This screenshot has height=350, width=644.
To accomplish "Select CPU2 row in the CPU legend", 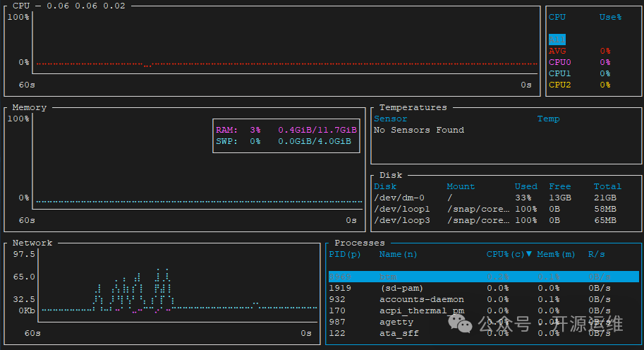I will click(560, 85).
